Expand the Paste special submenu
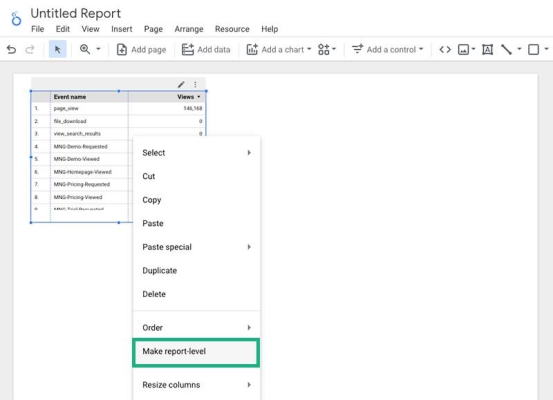 click(196, 247)
